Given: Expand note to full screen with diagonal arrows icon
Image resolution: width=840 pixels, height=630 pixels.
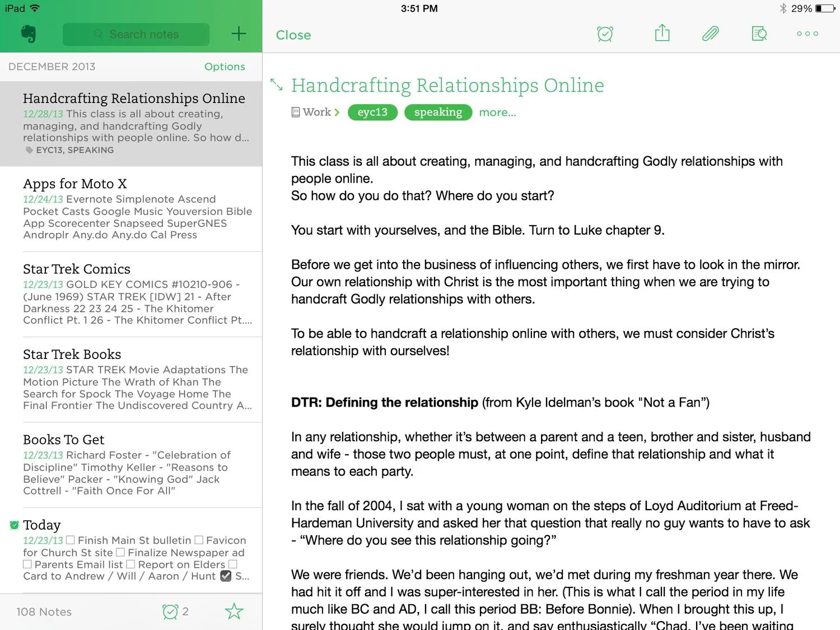Looking at the screenshot, I should click(276, 85).
